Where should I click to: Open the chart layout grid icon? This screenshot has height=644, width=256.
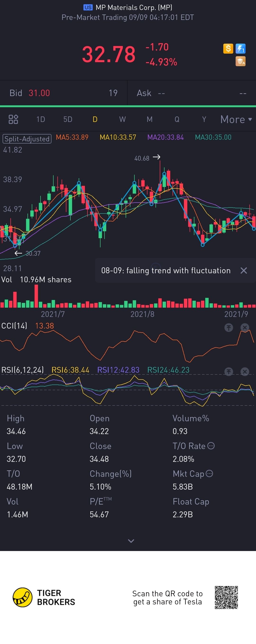coord(13,119)
